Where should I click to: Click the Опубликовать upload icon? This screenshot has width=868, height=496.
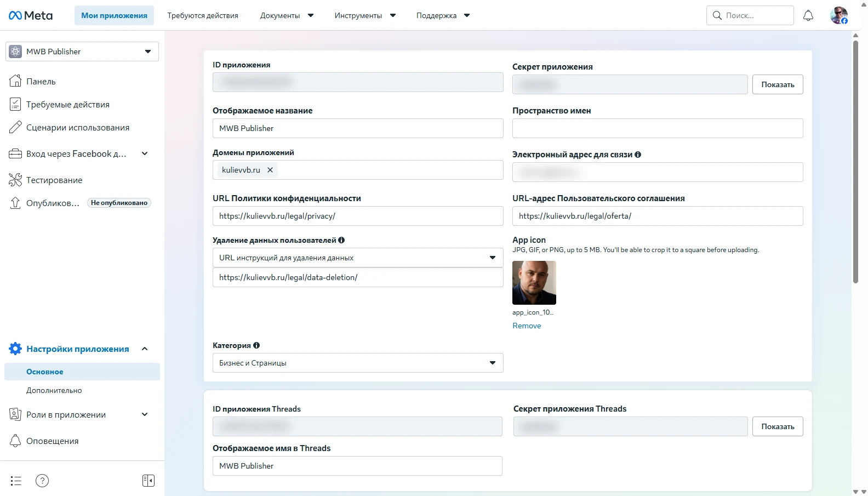click(x=15, y=203)
